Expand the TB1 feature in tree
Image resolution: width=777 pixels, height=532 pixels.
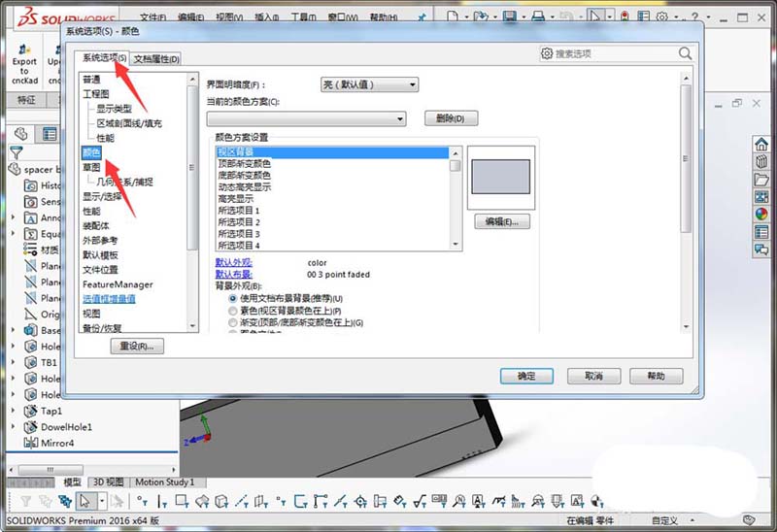14,362
